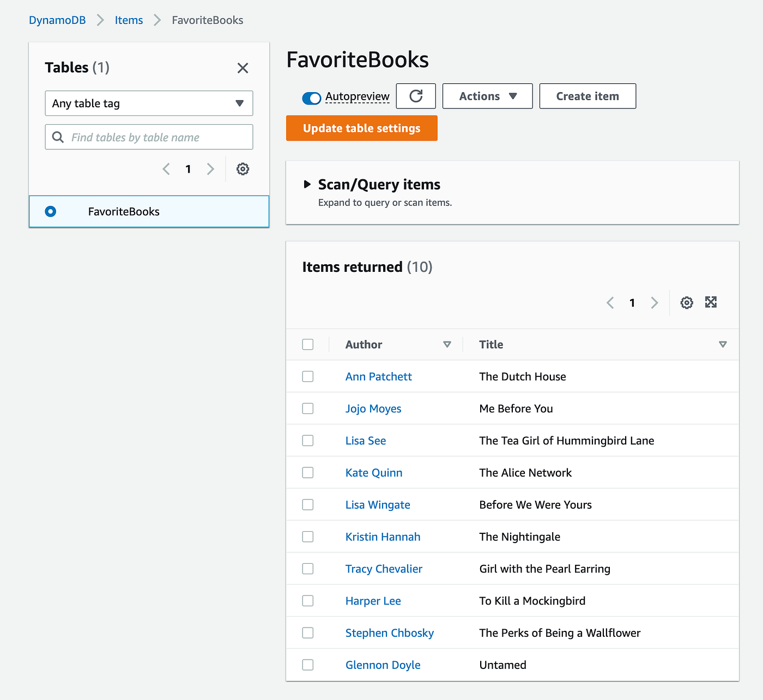Toggle the Autopreview switch
763x700 pixels.
(312, 98)
